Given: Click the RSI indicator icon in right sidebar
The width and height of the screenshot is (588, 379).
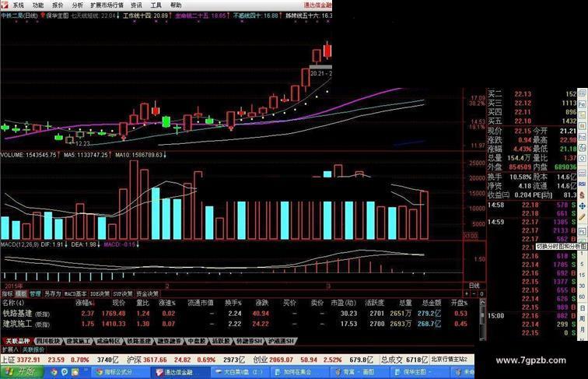Looking at the screenshot, I should coord(583,184).
